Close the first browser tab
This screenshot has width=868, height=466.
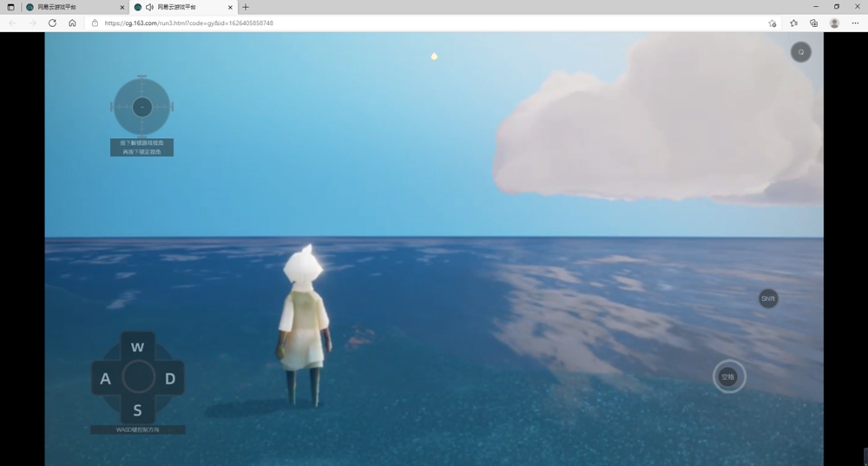point(122,7)
